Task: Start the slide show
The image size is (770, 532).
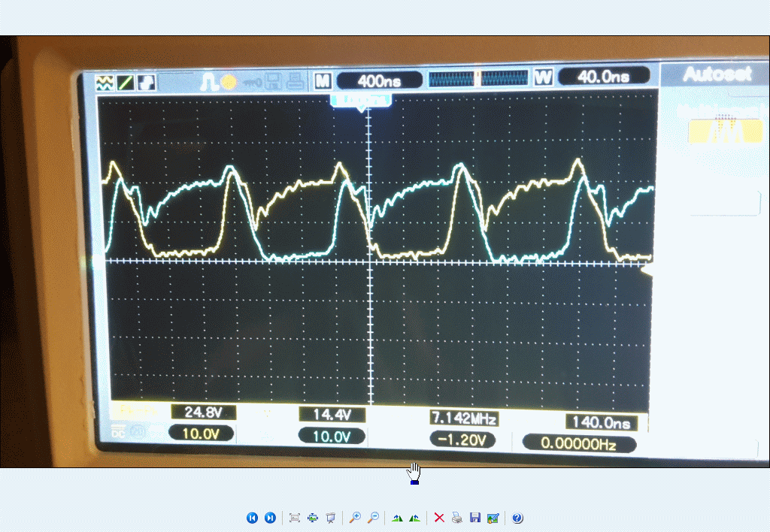Action: coord(330,518)
